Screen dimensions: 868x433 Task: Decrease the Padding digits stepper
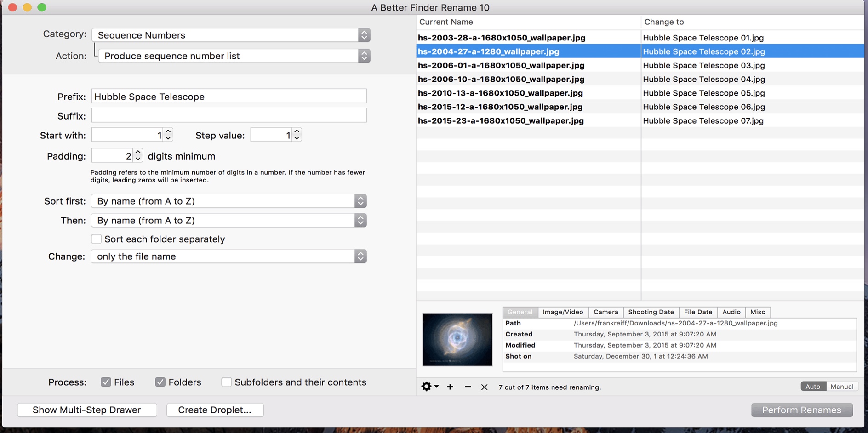138,159
